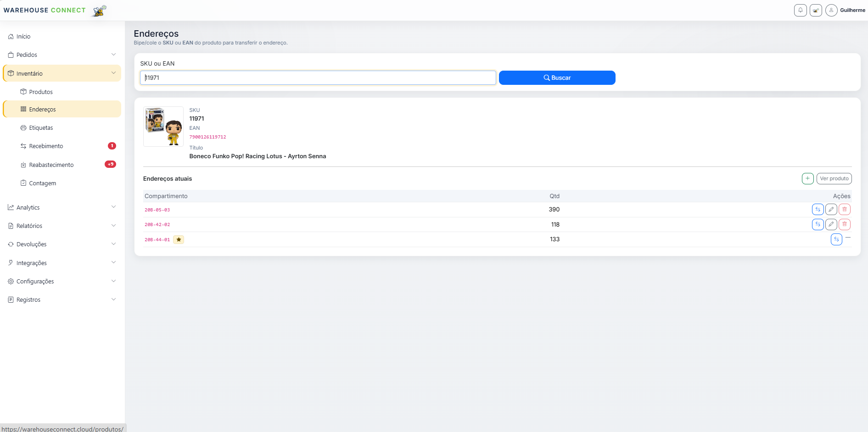Expand the Analytics menu
Image resolution: width=868 pixels, height=432 pixels.
[62, 207]
